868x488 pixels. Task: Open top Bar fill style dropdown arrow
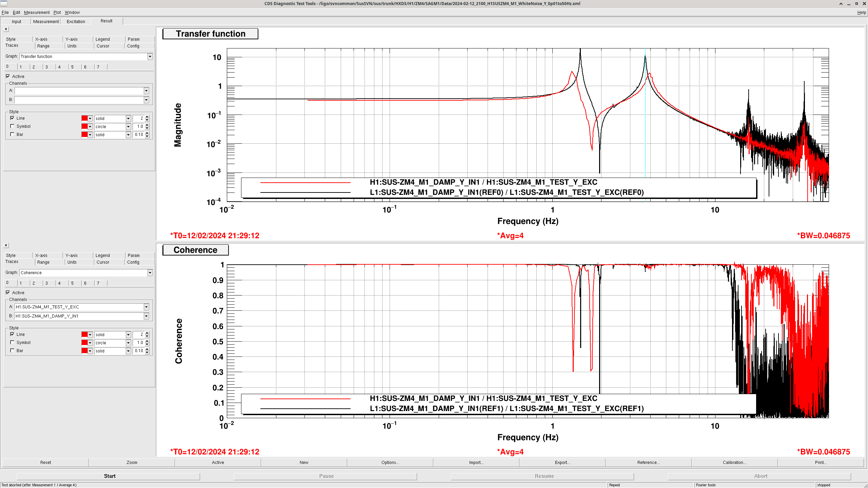point(128,135)
